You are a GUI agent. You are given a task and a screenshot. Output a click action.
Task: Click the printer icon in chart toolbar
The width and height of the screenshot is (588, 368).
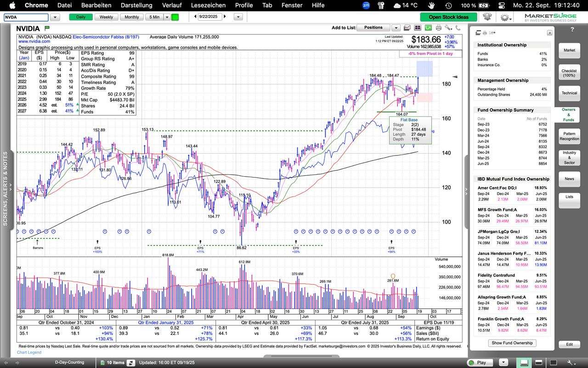438,28
